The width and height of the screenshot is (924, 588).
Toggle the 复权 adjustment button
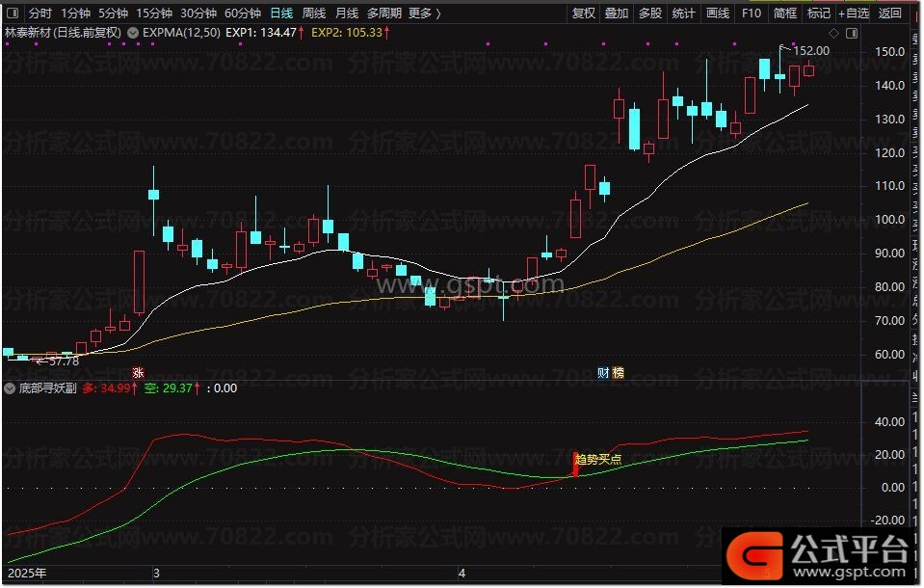click(x=584, y=13)
